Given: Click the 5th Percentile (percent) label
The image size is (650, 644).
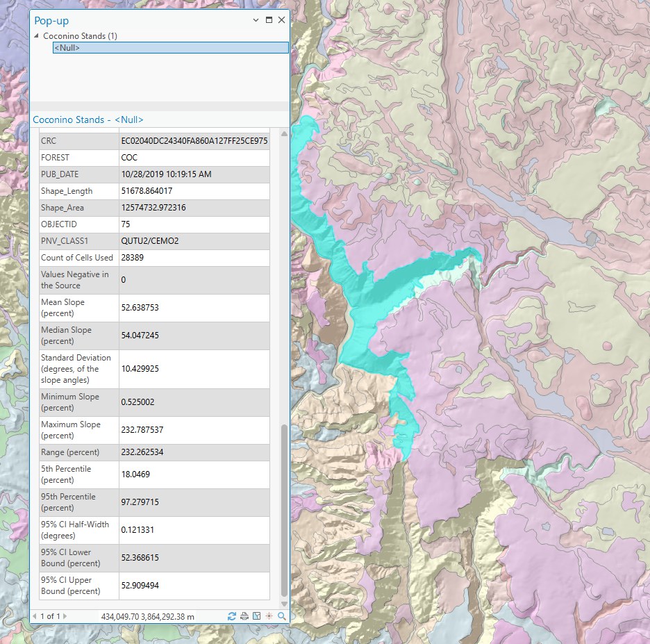Looking at the screenshot, I should (x=66, y=474).
